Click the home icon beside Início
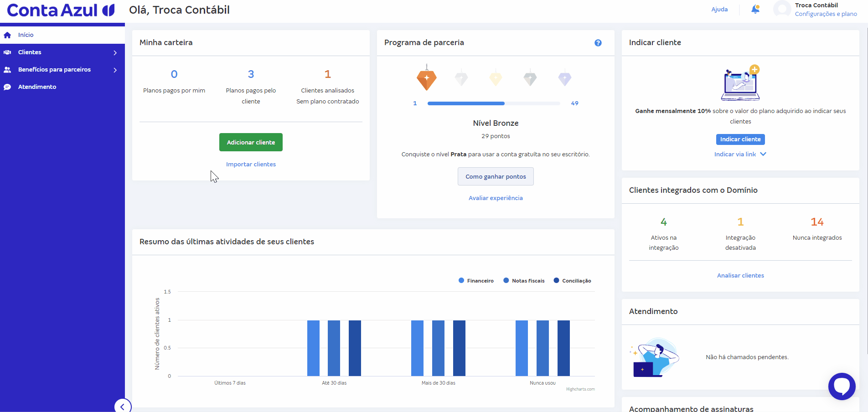 pos(7,35)
